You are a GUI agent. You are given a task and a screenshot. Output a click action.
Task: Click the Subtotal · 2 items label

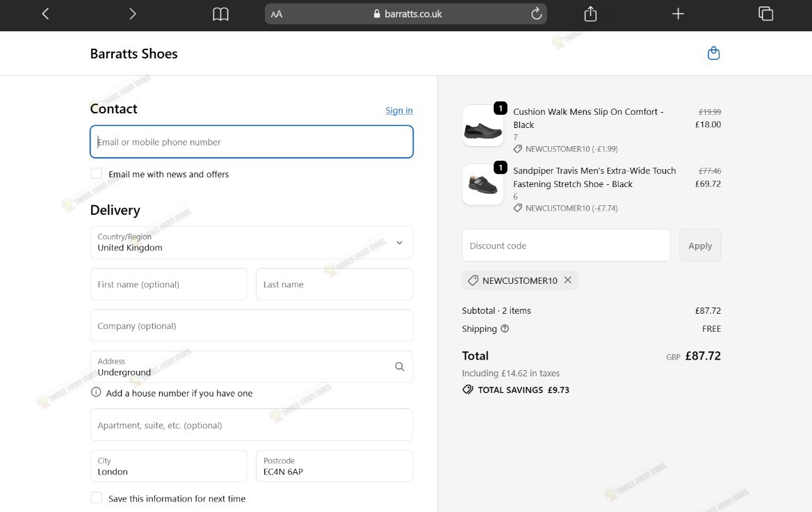496,310
